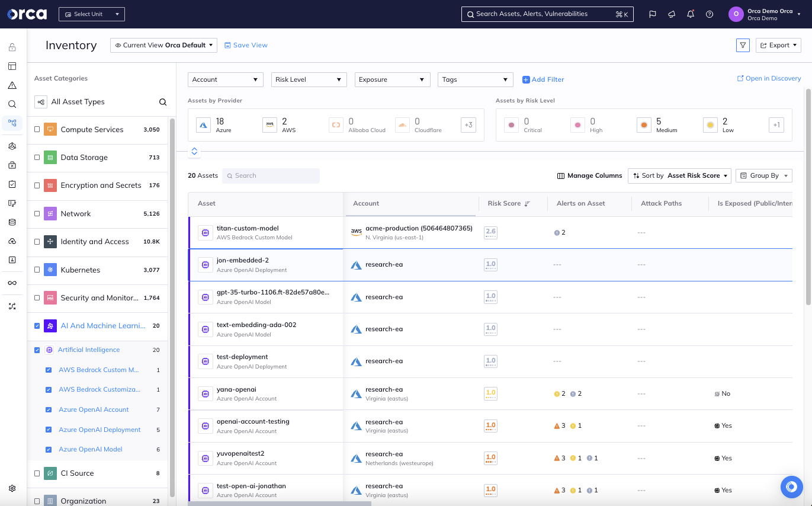
Task: Open the Risk Level filter dropdown
Action: [309, 79]
